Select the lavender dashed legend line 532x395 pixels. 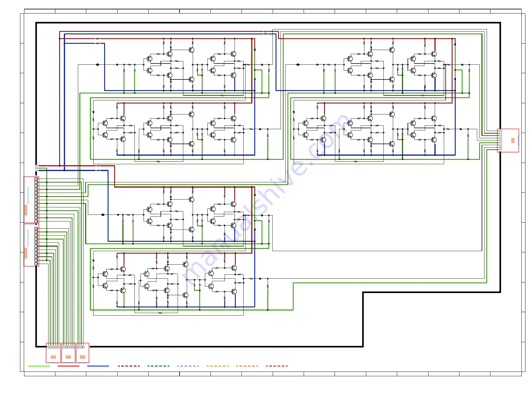[x=188, y=366]
